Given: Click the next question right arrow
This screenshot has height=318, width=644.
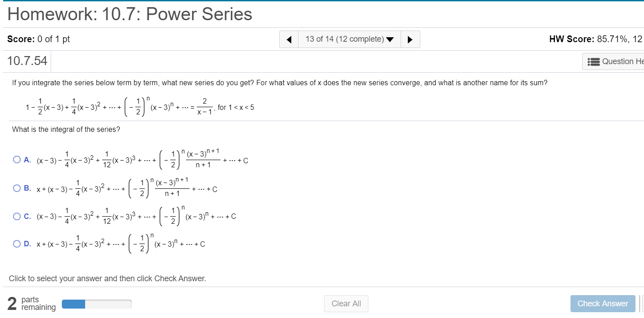Looking at the screenshot, I should click(x=410, y=39).
